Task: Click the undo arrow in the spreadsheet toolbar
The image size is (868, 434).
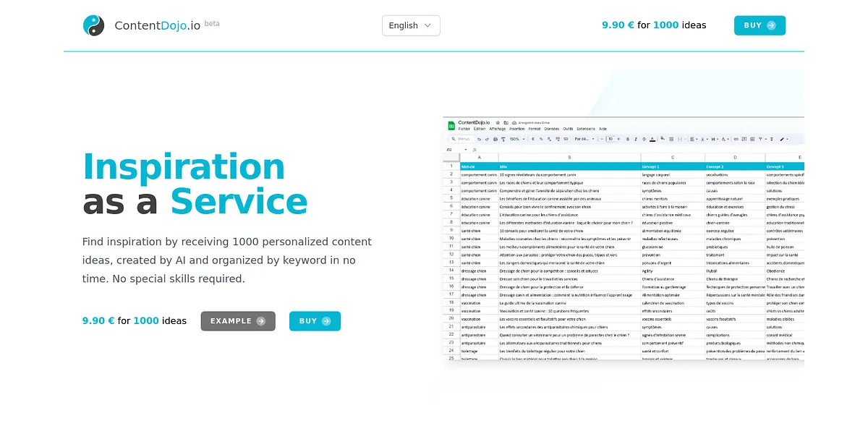Action: click(478, 139)
